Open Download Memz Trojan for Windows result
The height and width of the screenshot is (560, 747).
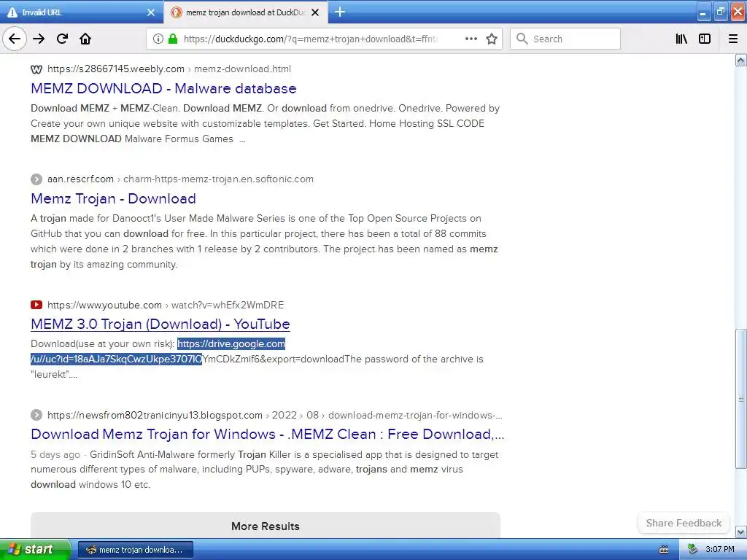(267, 434)
